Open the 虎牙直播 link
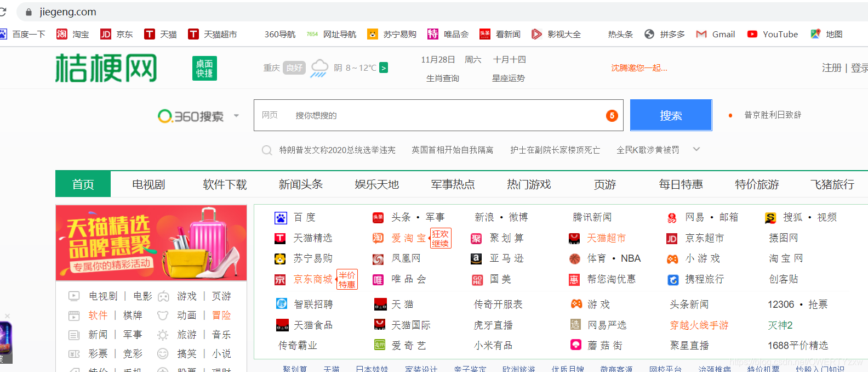Viewport: 868px width, 372px height. (x=493, y=325)
